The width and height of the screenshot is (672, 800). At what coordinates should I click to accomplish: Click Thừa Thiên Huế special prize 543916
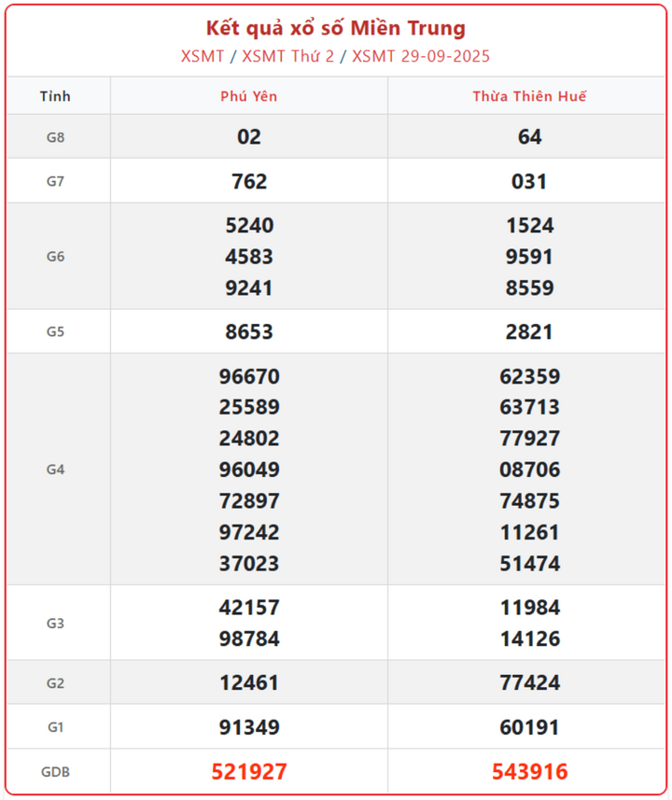click(x=529, y=772)
